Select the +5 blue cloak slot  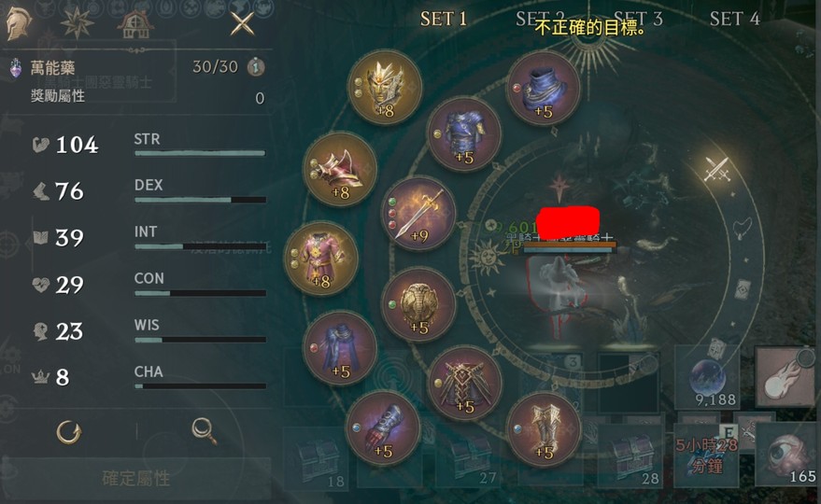pos(340,348)
